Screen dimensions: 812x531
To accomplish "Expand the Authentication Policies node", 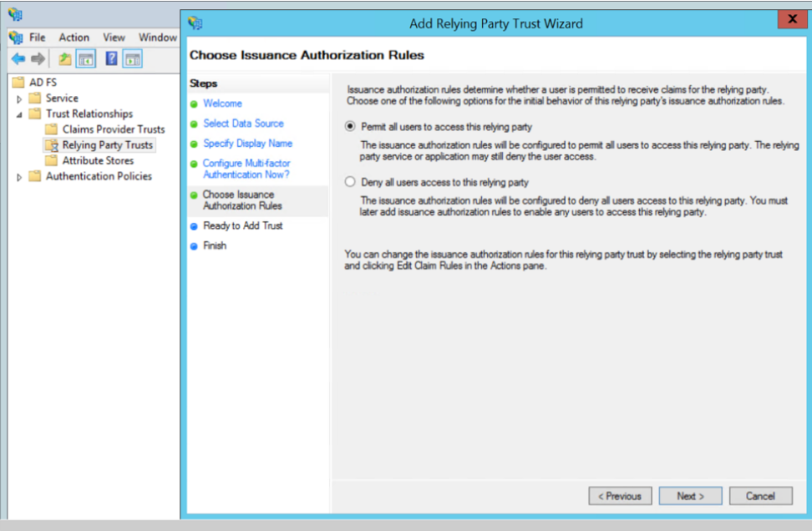I will click(19, 177).
